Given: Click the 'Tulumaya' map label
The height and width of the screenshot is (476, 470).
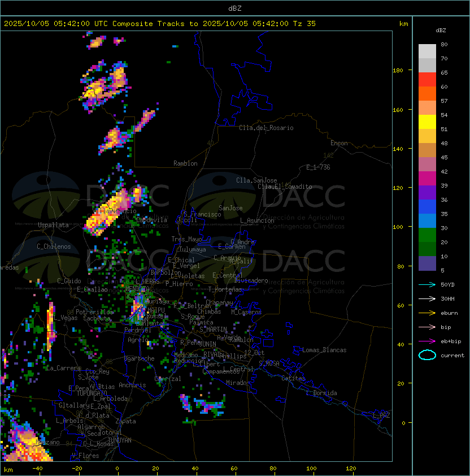Looking at the screenshot, I should point(193,249).
